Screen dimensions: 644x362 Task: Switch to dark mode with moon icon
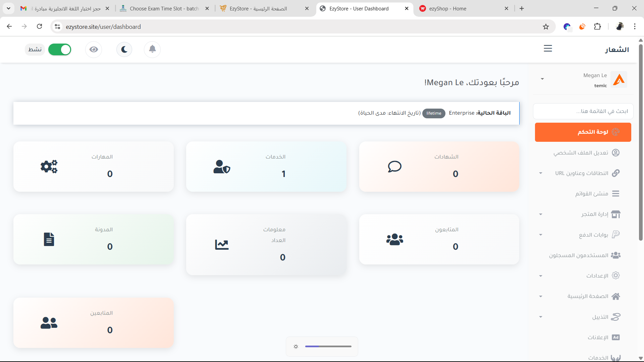coord(124,50)
